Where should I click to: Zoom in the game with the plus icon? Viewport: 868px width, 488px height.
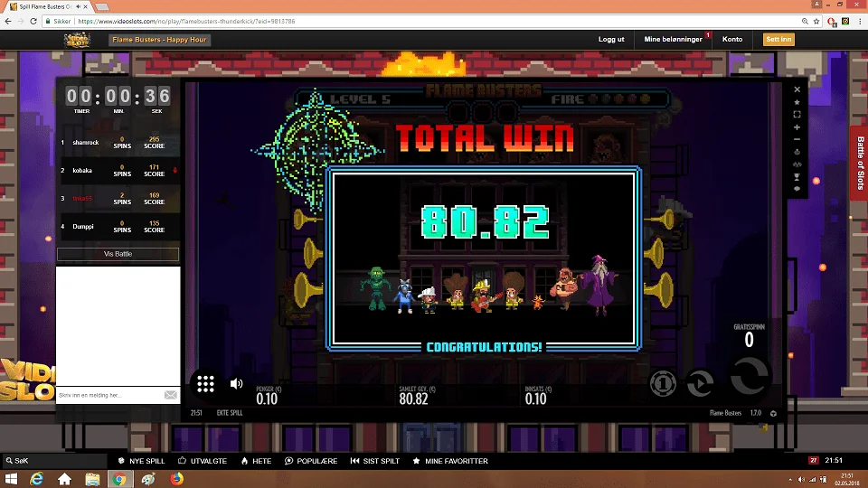[x=797, y=127]
